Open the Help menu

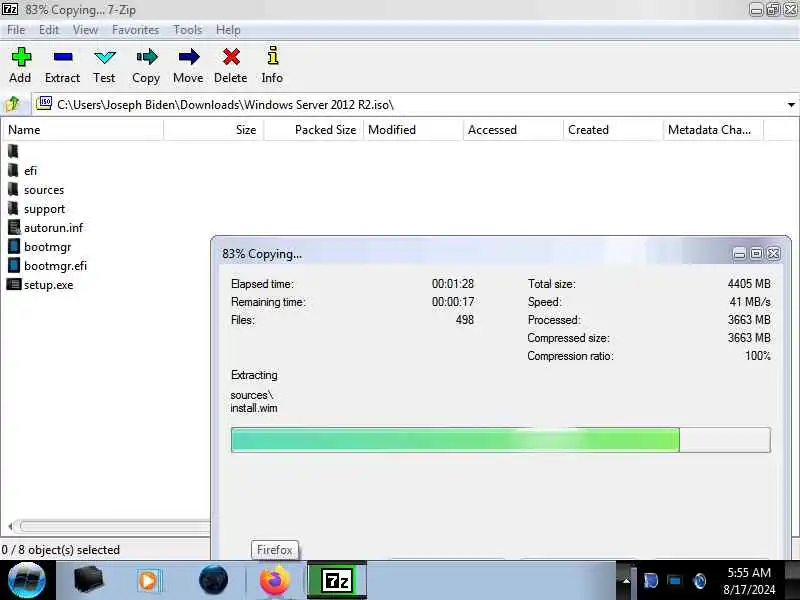click(x=228, y=30)
